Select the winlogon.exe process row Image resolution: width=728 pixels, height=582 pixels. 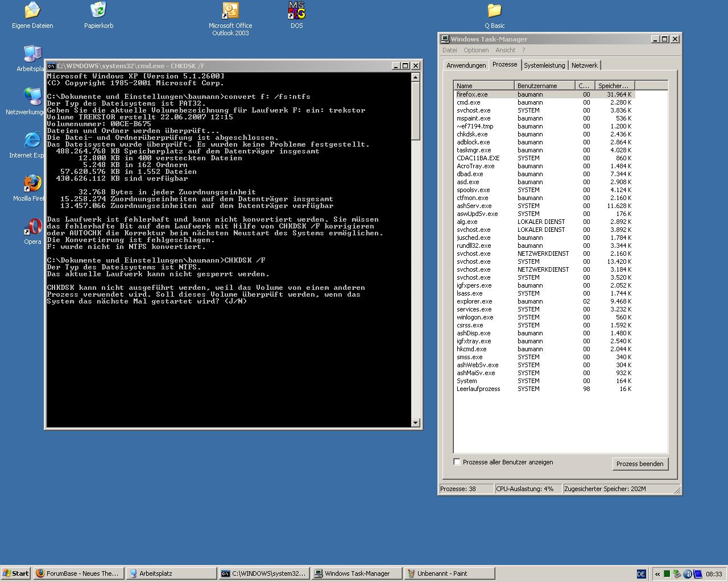coord(544,317)
